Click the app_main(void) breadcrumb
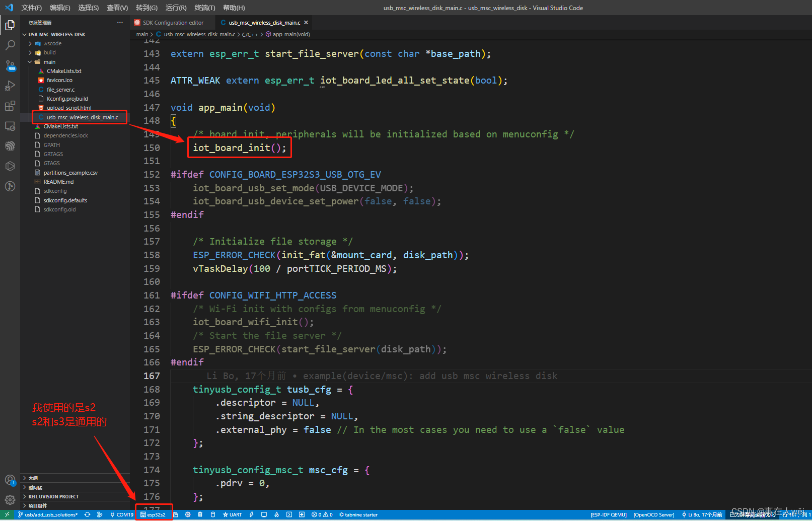Viewport: 812px width, 521px height. click(288, 34)
